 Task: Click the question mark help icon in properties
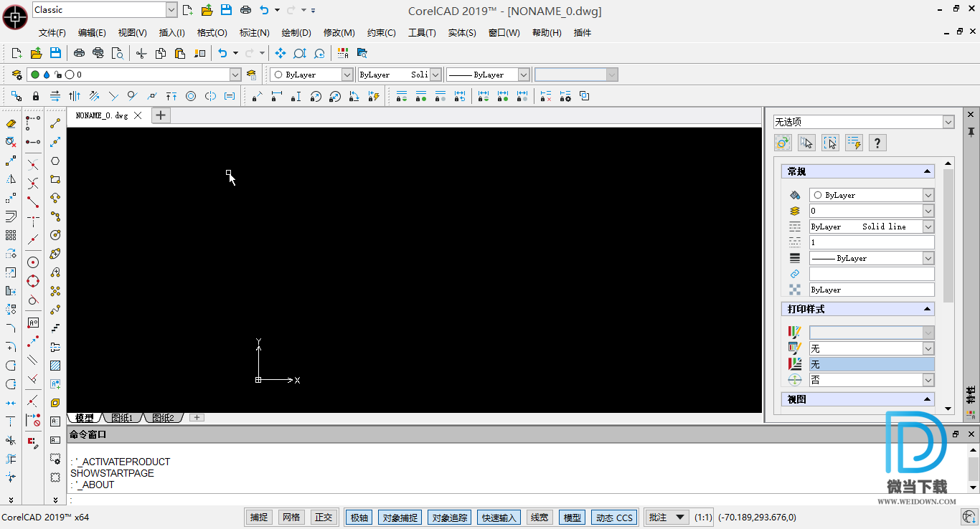877,143
